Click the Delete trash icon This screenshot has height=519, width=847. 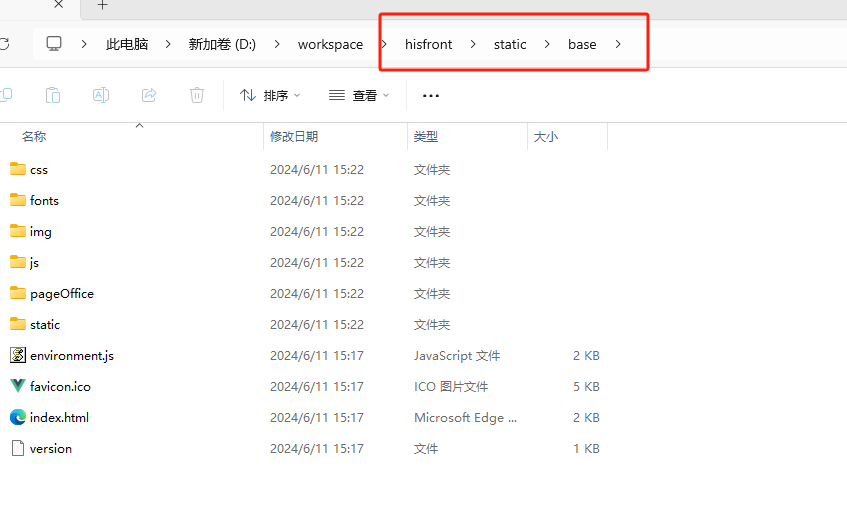[x=197, y=95]
